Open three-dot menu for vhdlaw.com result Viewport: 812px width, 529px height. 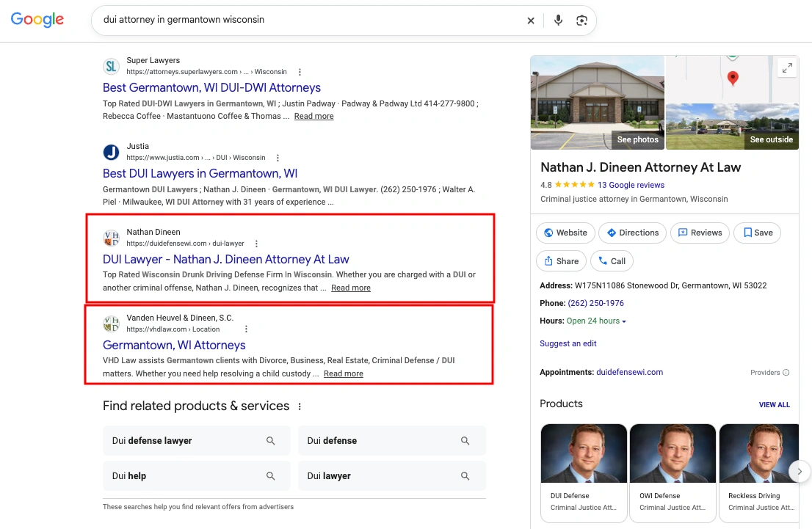point(246,329)
